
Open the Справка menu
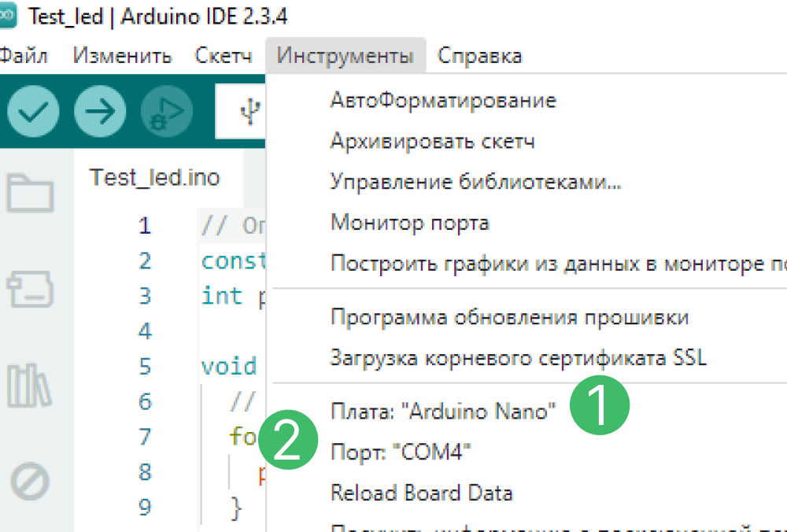pyautogui.click(x=479, y=55)
